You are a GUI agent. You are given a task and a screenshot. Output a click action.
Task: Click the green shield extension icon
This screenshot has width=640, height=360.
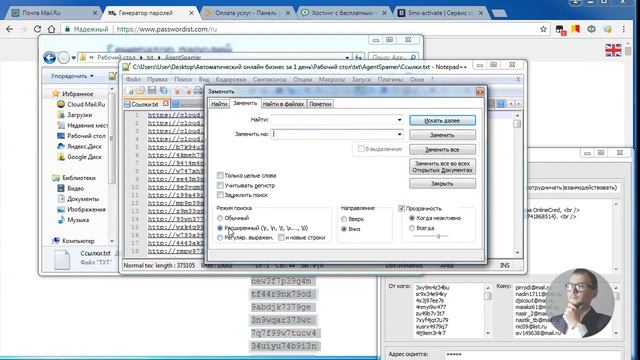point(591,29)
